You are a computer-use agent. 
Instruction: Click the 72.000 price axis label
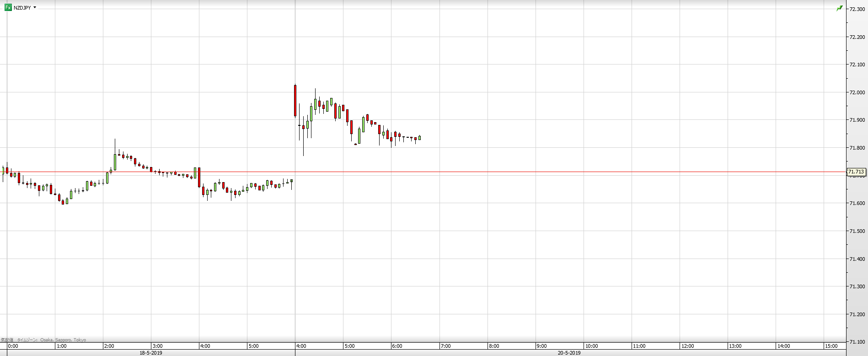[x=857, y=92]
